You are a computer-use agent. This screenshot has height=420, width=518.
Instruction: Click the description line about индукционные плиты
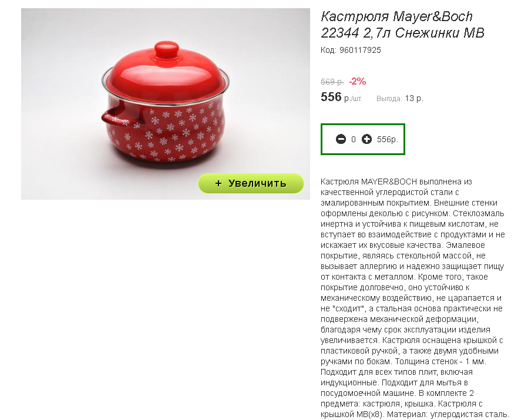click(394, 382)
